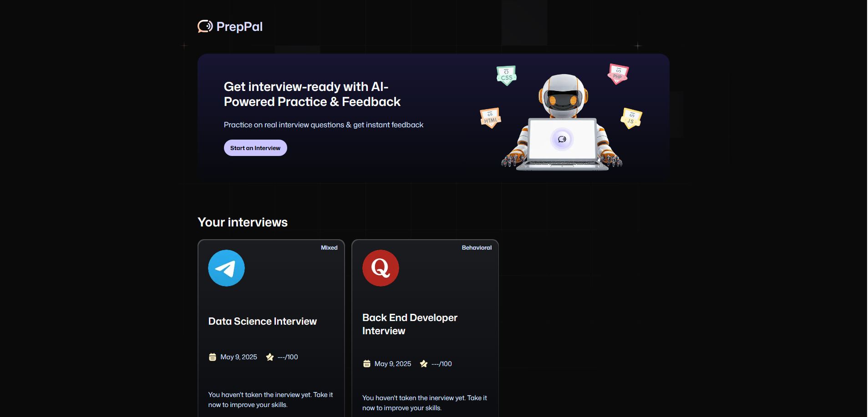Click the JS badge icon
Image resolution: width=868 pixels, height=417 pixels.
pos(631,118)
